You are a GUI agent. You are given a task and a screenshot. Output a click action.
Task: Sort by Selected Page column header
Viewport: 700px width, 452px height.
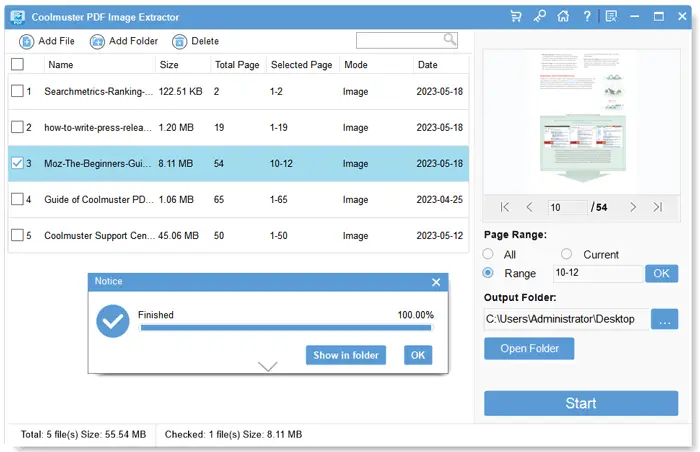(x=302, y=65)
